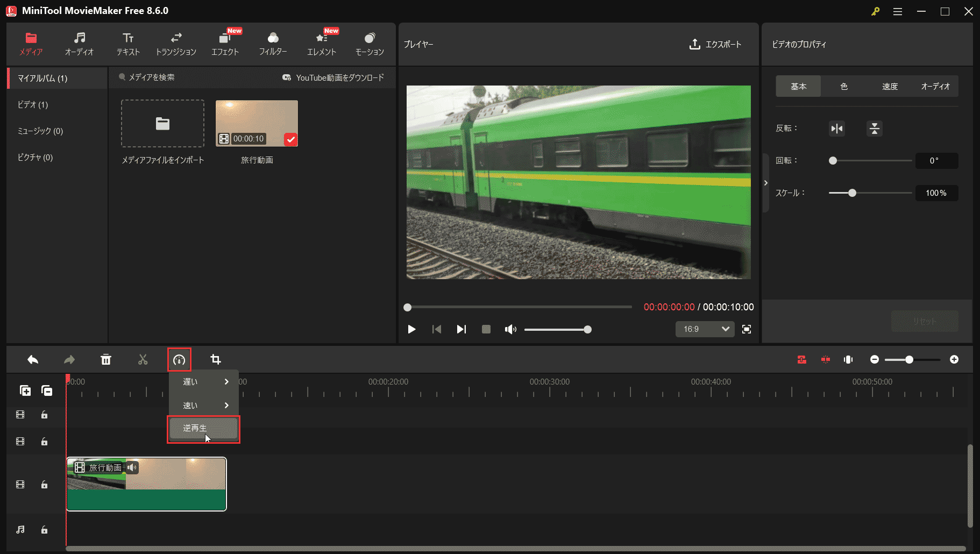Click the playback volume slider

[558, 329]
